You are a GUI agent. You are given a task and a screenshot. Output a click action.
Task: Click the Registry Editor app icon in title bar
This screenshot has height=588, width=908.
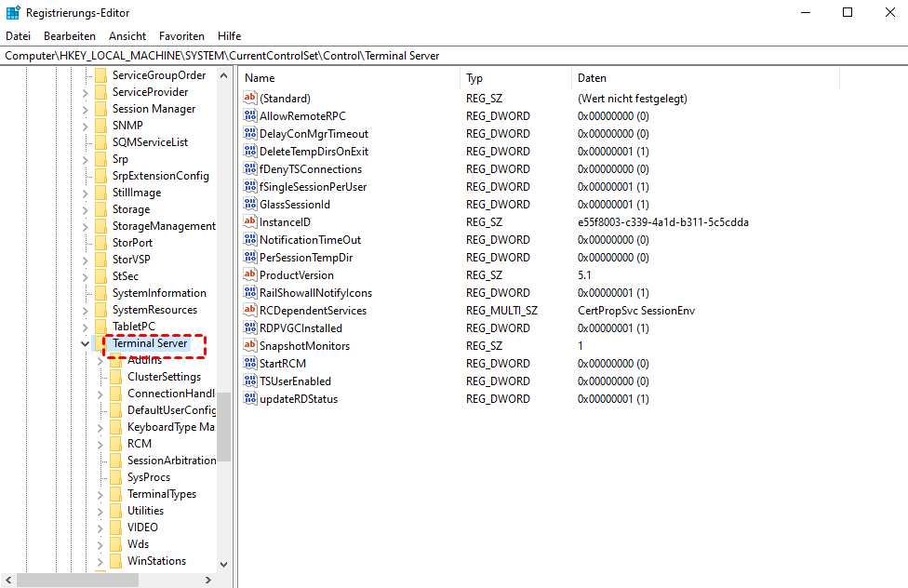(x=13, y=13)
